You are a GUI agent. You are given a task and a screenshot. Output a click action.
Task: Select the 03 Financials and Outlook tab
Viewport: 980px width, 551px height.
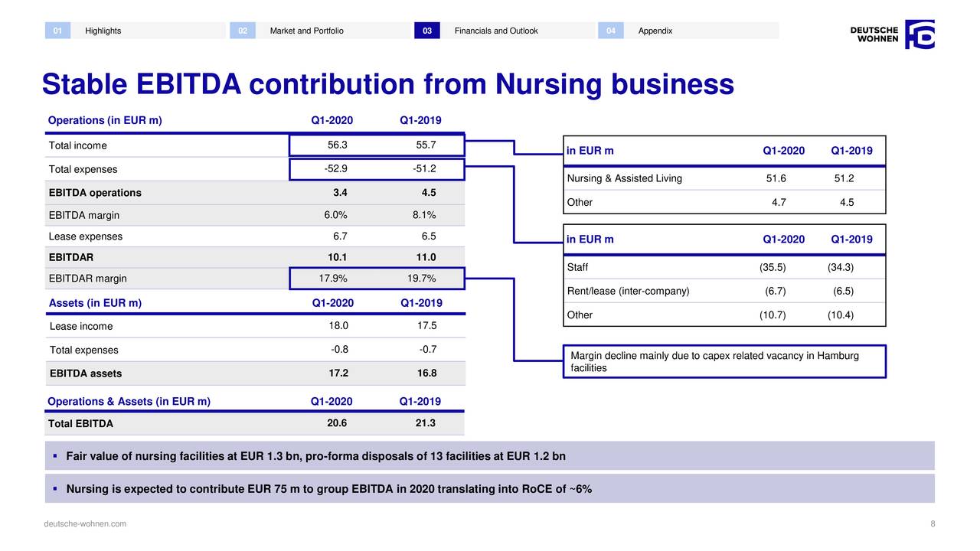coord(505,31)
